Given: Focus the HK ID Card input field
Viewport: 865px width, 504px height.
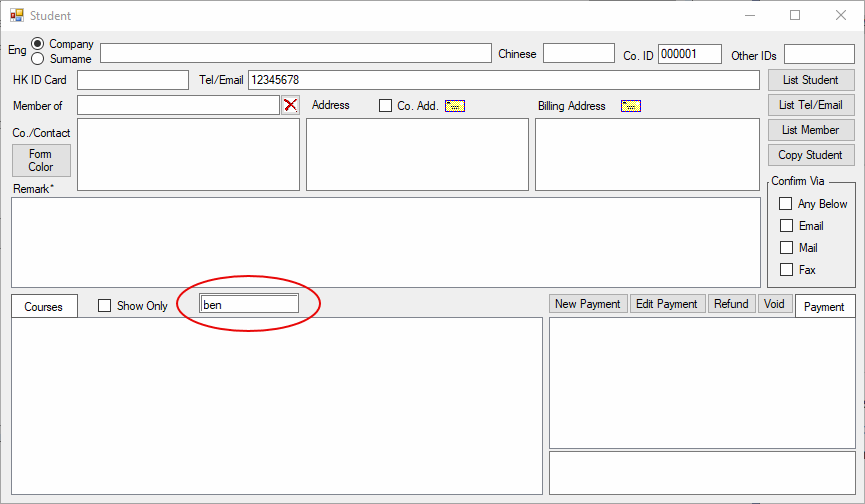Looking at the screenshot, I should [133, 80].
